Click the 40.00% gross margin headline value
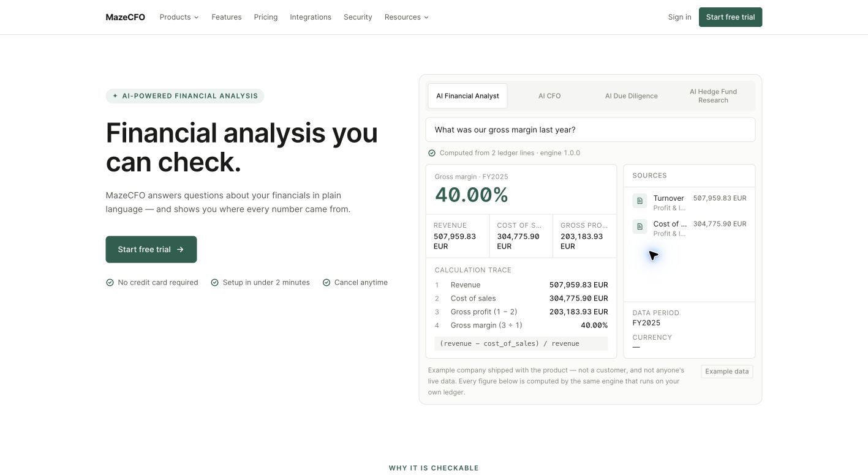The image size is (868, 475). tap(472, 195)
